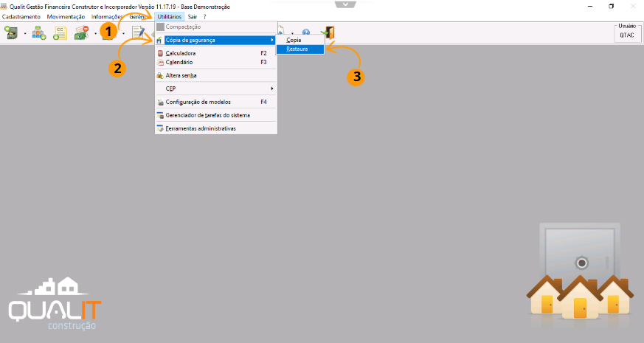
Task: Open Calculadora from Utilitários menu
Action: (216, 53)
